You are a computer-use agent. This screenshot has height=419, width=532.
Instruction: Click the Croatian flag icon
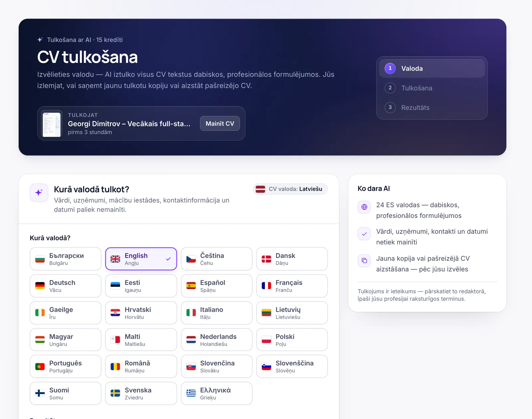[x=115, y=313]
